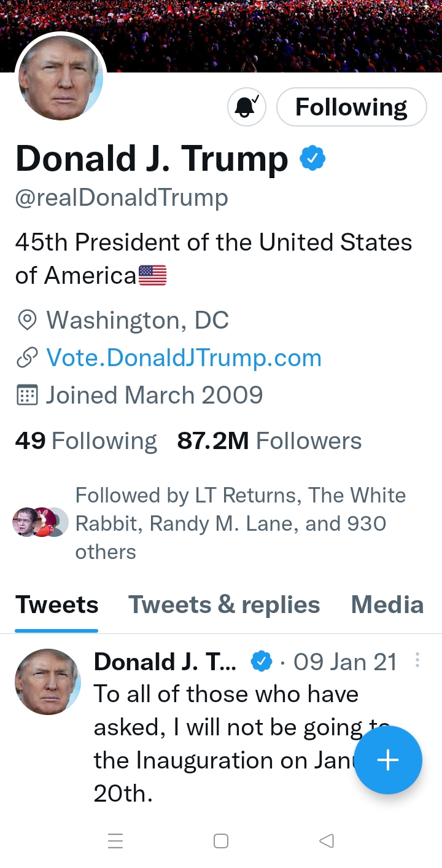The width and height of the screenshot is (442, 868).
Task: Tap the blue compose tweet plus button
Action: [x=388, y=760]
